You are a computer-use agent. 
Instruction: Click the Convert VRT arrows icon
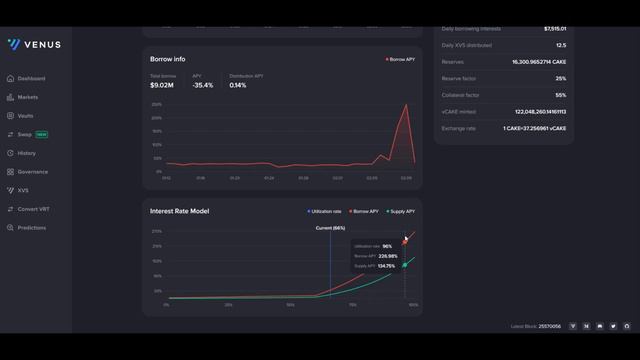pos(10,209)
